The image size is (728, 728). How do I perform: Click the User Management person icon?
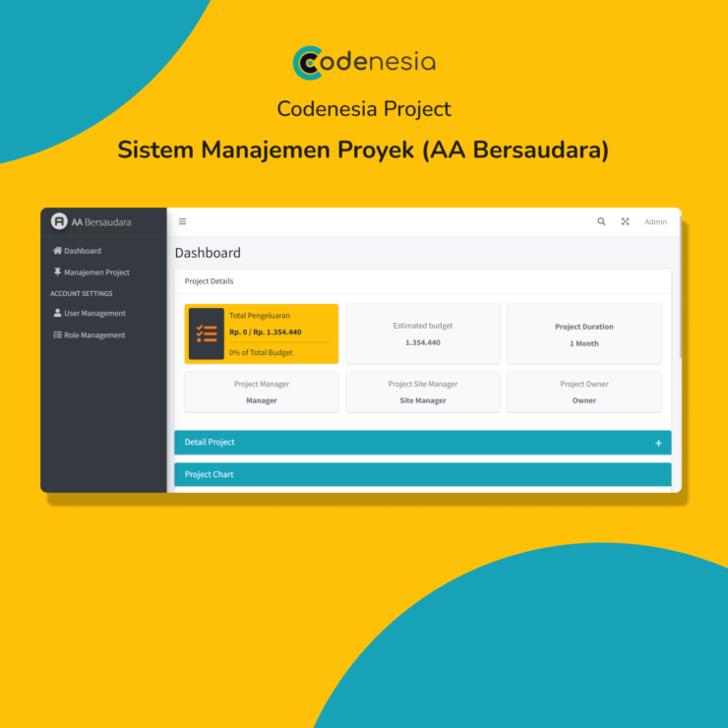pyautogui.click(x=57, y=314)
